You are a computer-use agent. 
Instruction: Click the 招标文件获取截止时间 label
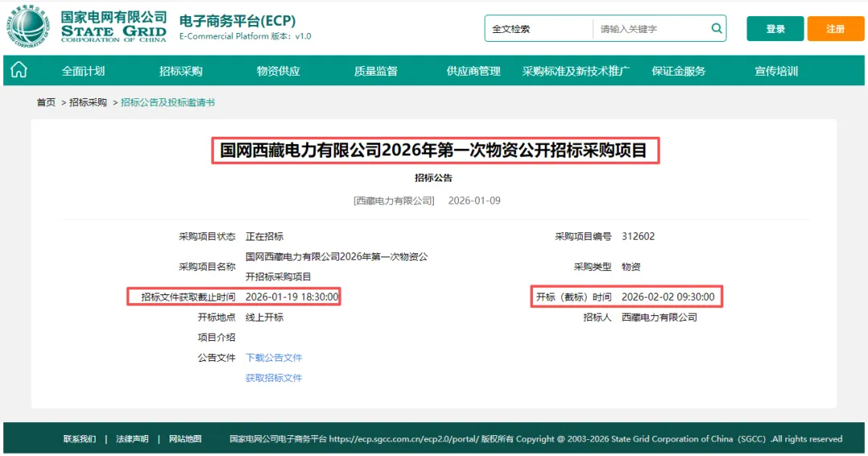coord(188,297)
